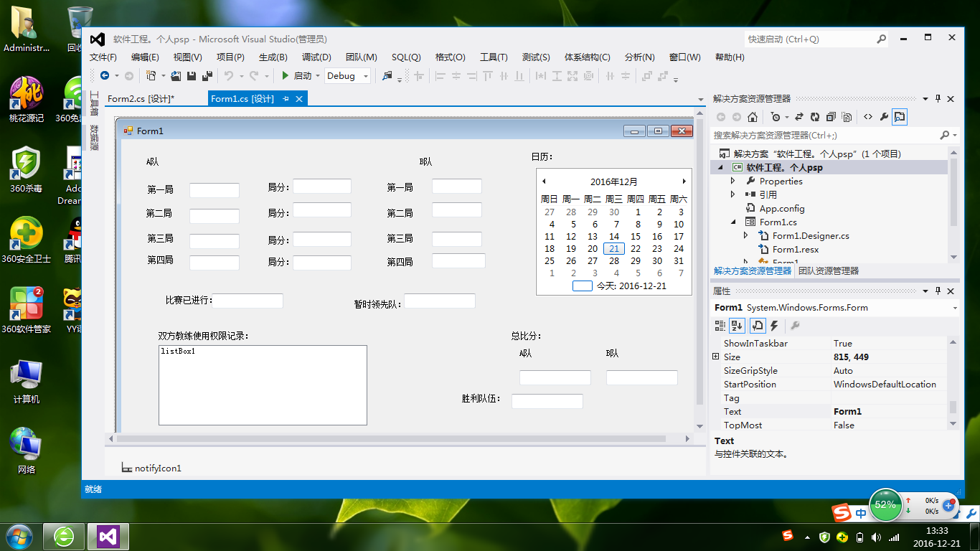The image size is (980, 551).
Task: Open the 工具(T) menu
Action: (494, 57)
